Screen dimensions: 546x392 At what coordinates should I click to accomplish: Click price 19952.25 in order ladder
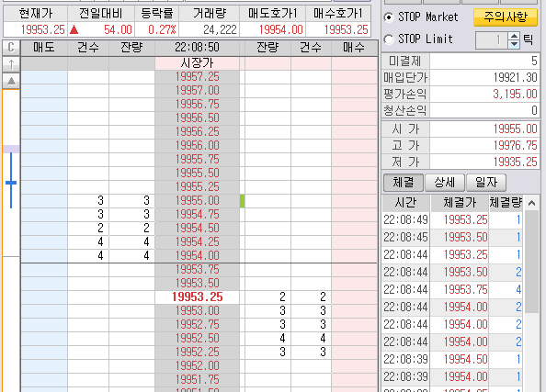coord(197,352)
